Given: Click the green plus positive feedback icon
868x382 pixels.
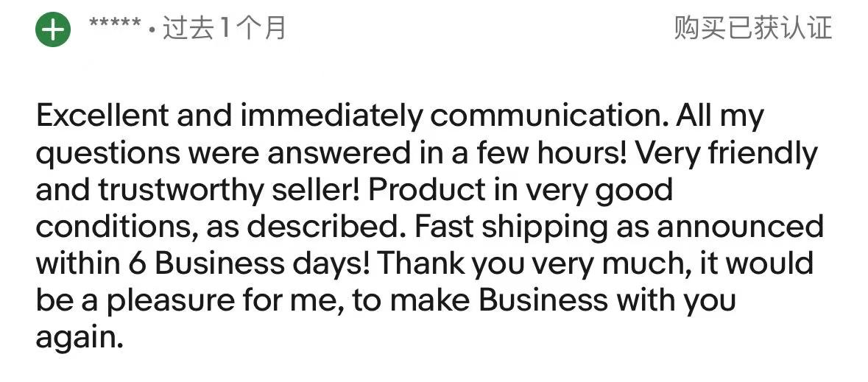Looking at the screenshot, I should 53,29.
